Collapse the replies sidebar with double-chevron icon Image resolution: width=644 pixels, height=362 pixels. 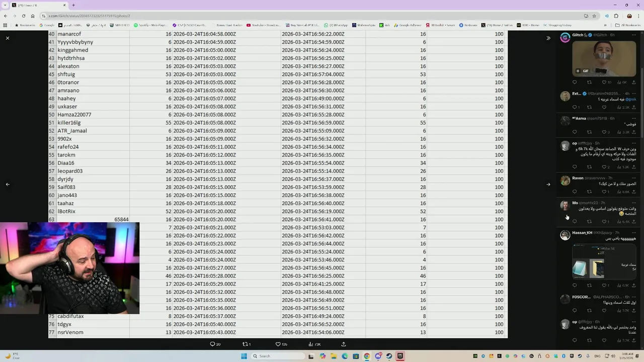[548, 38]
